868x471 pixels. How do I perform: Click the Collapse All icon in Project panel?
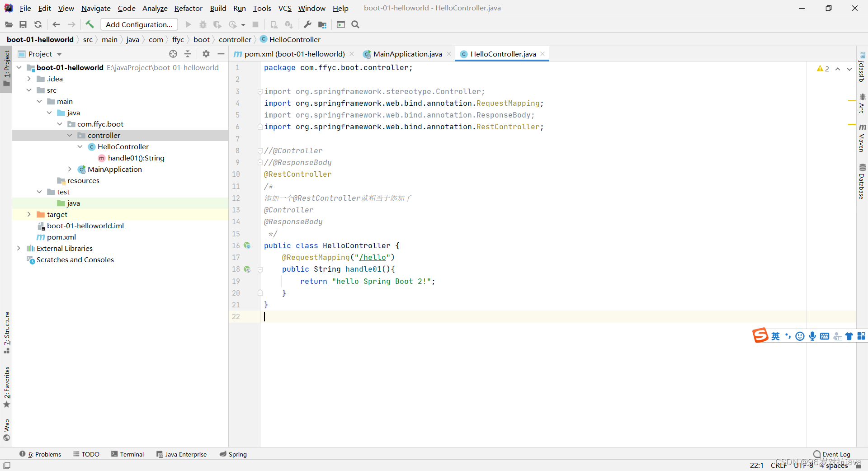coord(188,54)
